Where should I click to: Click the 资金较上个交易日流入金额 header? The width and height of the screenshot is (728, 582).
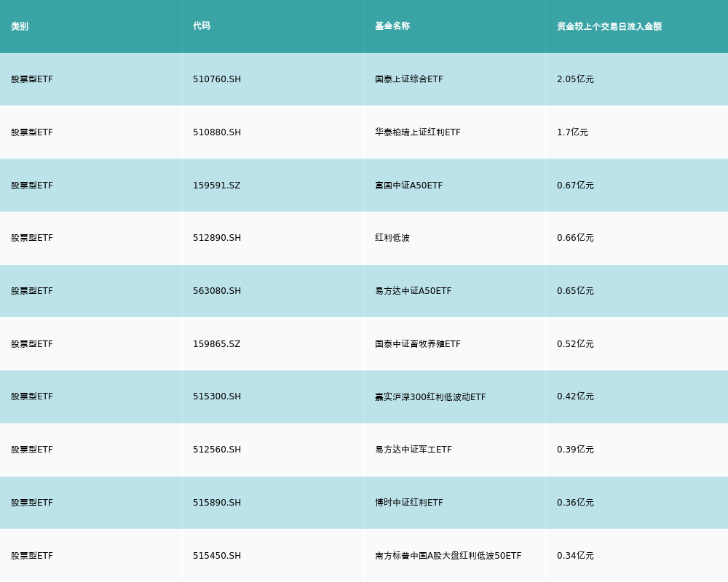(609, 26)
